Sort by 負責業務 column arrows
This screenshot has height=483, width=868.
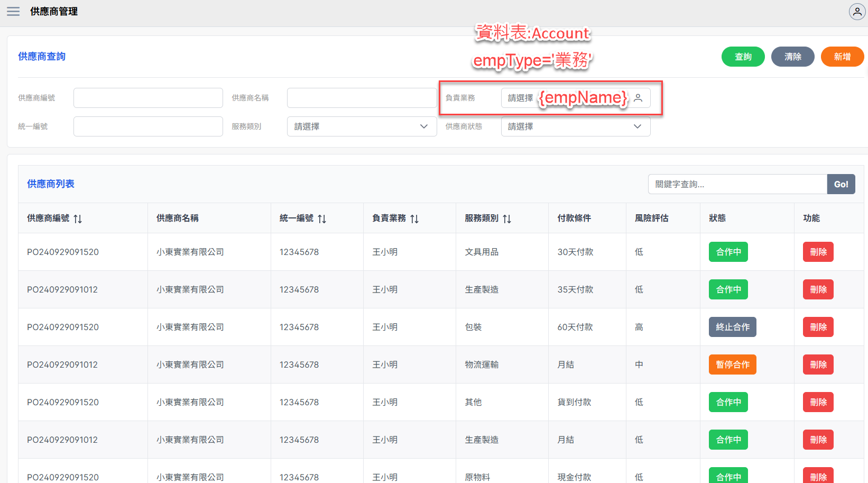(x=414, y=218)
